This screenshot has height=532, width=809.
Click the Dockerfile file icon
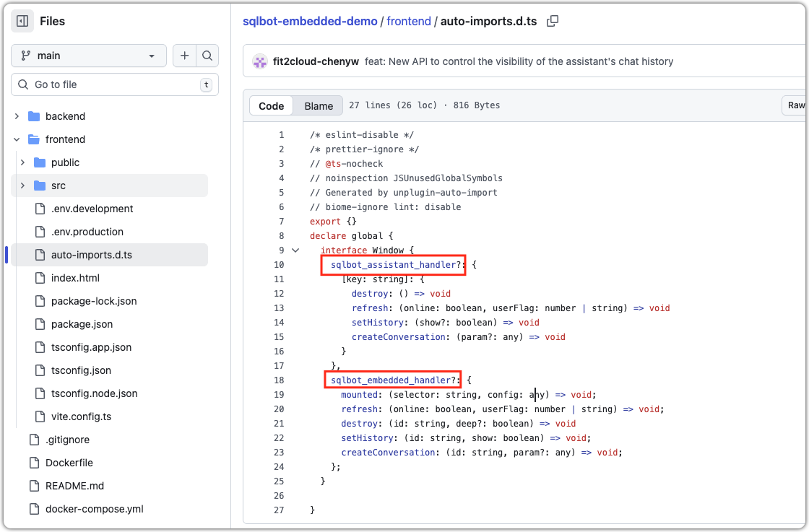coord(33,463)
